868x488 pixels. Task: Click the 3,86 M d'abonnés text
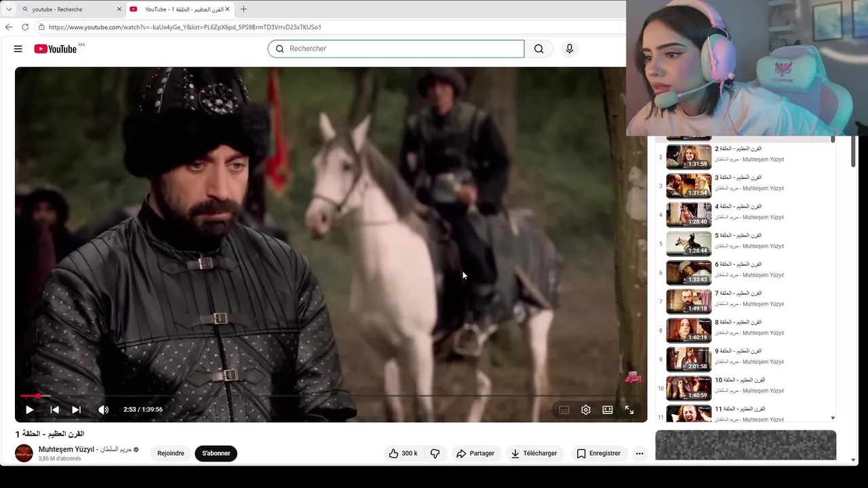click(60, 459)
